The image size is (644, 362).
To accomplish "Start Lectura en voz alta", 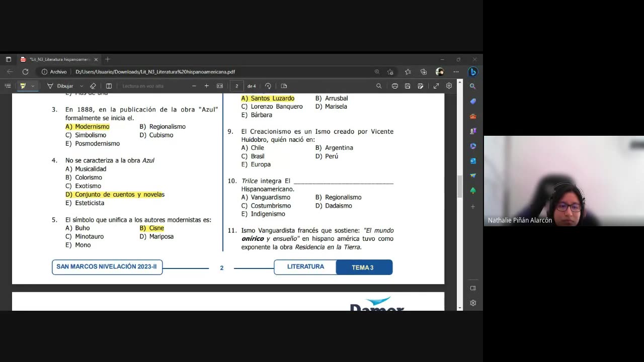I will pos(143,86).
